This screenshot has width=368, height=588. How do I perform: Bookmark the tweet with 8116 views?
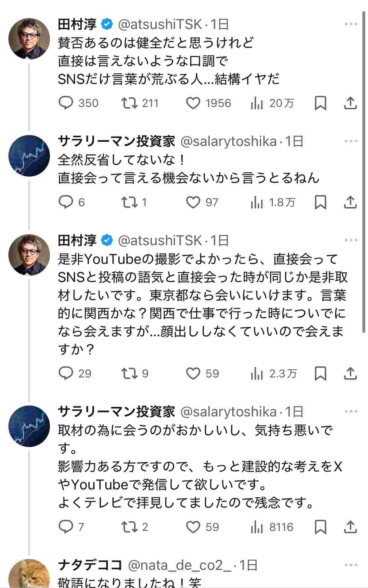click(x=320, y=527)
